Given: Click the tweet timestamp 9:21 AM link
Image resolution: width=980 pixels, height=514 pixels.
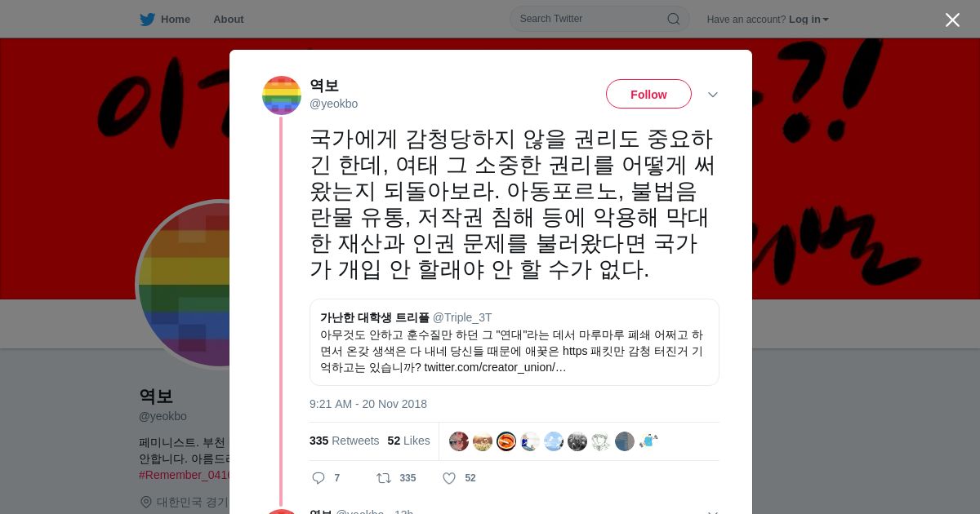Looking at the screenshot, I should point(368,404).
